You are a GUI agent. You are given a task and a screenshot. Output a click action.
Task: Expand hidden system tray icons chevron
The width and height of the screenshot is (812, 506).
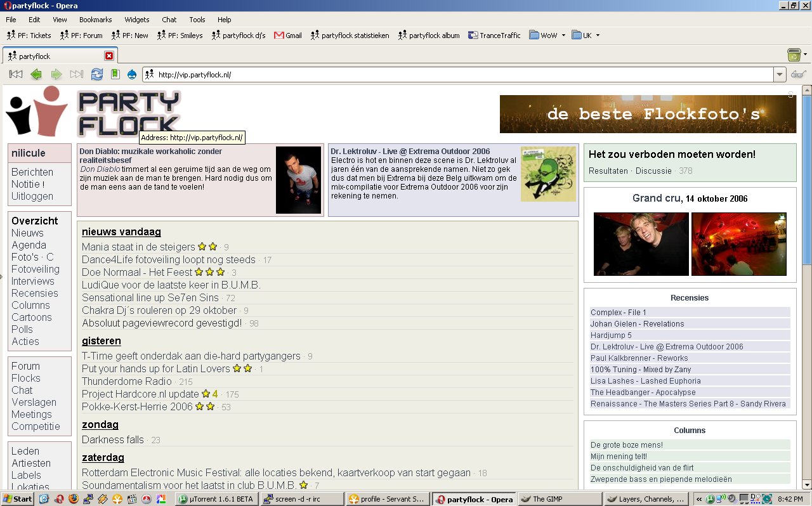pyautogui.click(x=699, y=499)
